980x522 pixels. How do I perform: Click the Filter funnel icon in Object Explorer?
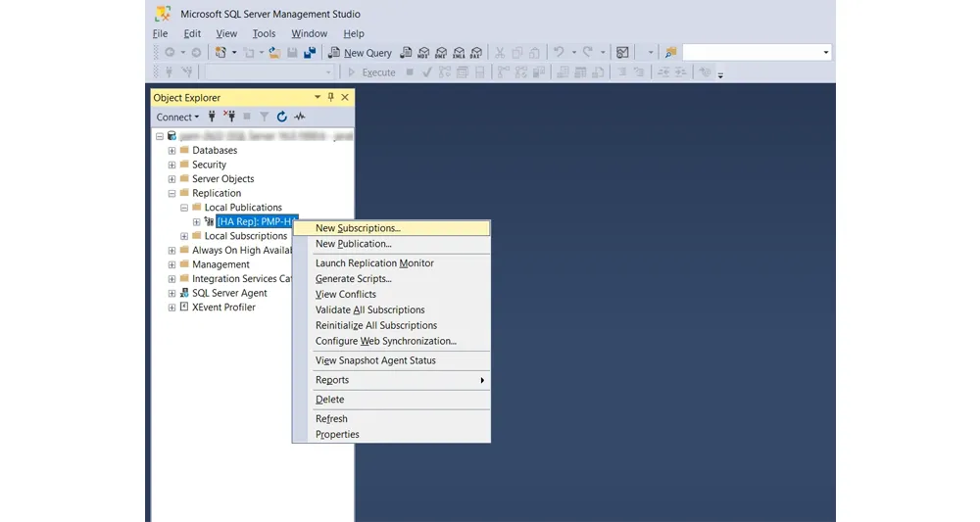pyautogui.click(x=265, y=117)
